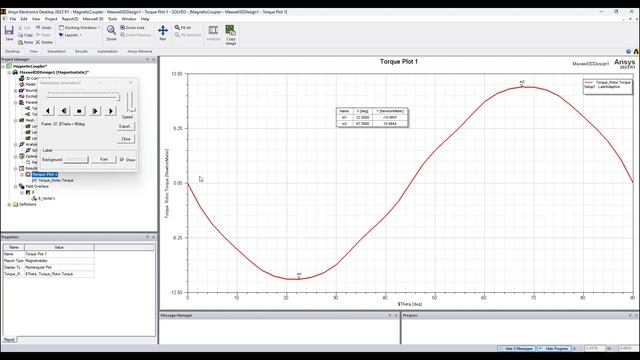The image size is (640, 360).
Task: Open the Edit menu
Action: tap(24, 19)
